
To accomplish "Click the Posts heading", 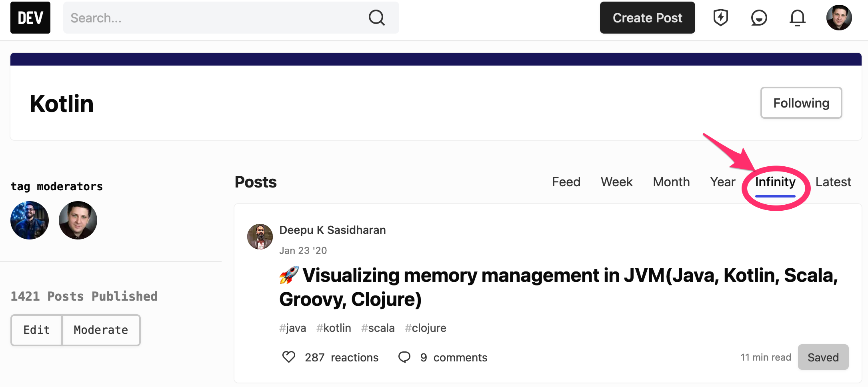I will click(x=256, y=182).
